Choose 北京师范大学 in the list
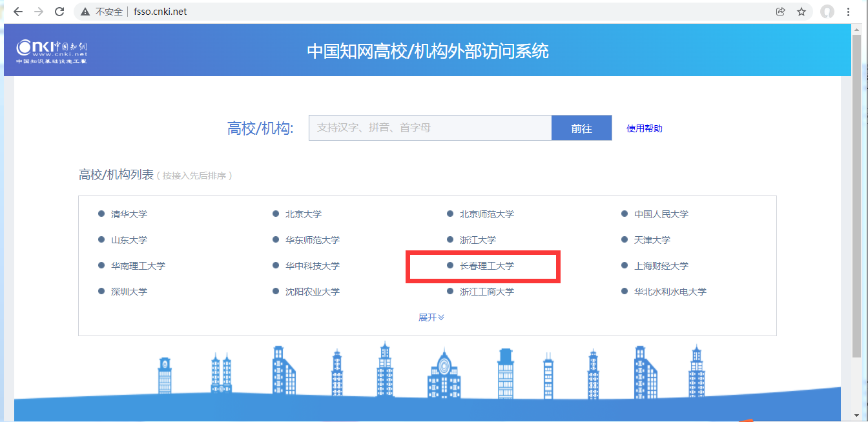 (487, 214)
